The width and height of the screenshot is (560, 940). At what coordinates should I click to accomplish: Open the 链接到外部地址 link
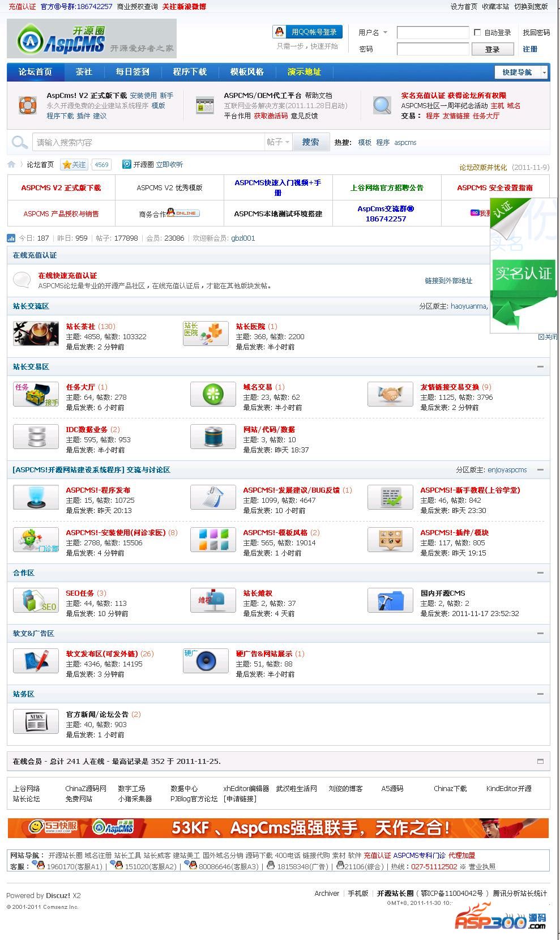[x=448, y=281]
